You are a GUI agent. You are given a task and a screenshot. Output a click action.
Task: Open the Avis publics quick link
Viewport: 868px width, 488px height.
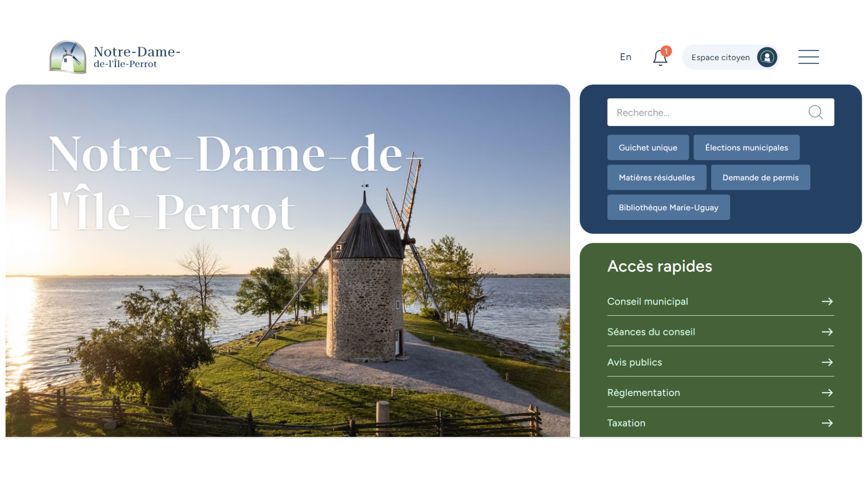634,362
